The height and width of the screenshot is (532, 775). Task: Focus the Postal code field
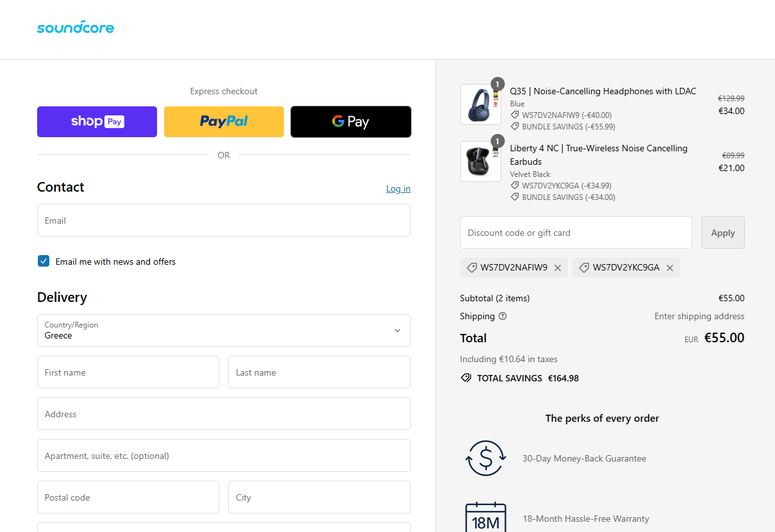[x=128, y=497]
